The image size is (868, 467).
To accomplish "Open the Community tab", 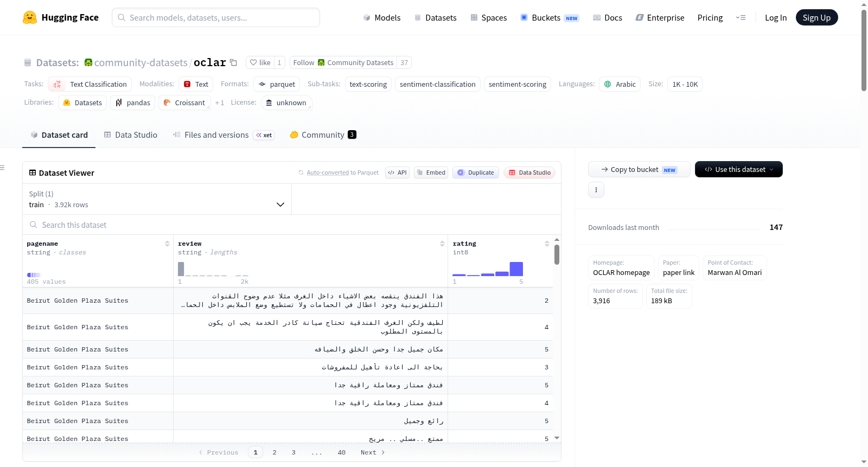I will pyautogui.click(x=323, y=135).
